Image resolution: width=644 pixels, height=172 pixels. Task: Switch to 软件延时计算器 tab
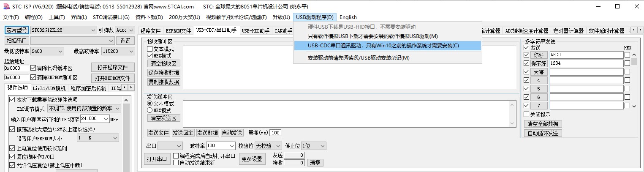(x=606, y=31)
